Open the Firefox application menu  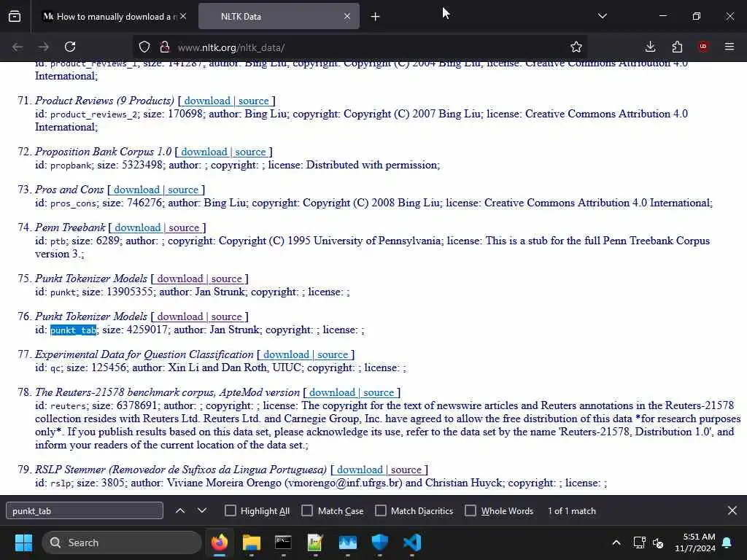[x=729, y=47]
